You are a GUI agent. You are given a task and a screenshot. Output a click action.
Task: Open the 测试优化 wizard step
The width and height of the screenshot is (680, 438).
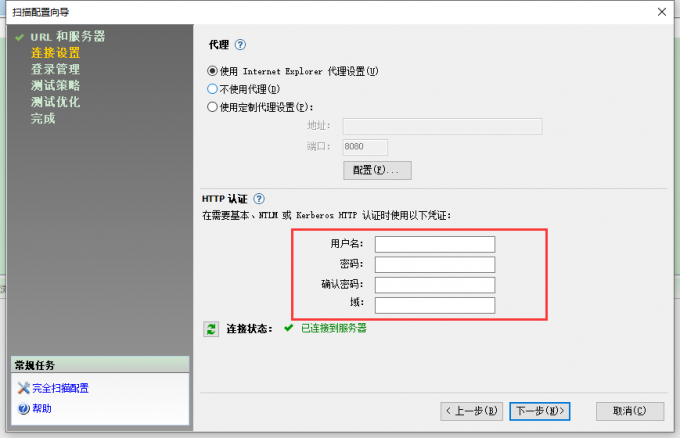click(55, 102)
